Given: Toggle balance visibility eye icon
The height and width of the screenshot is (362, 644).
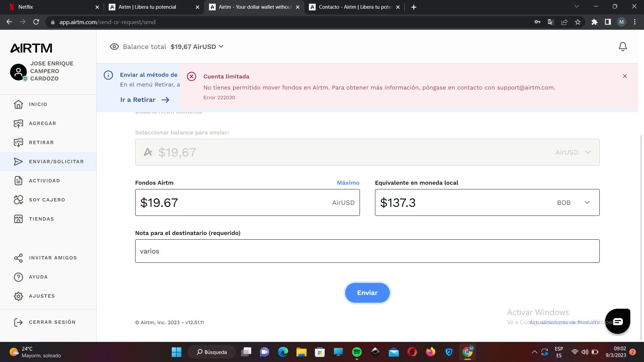Looking at the screenshot, I should coord(114,47).
